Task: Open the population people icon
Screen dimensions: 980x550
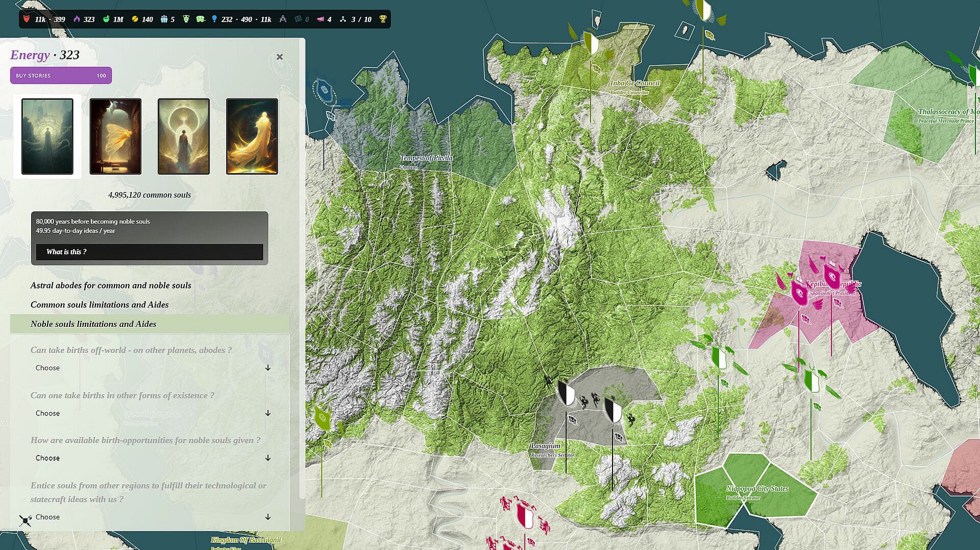Action: click(164, 19)
